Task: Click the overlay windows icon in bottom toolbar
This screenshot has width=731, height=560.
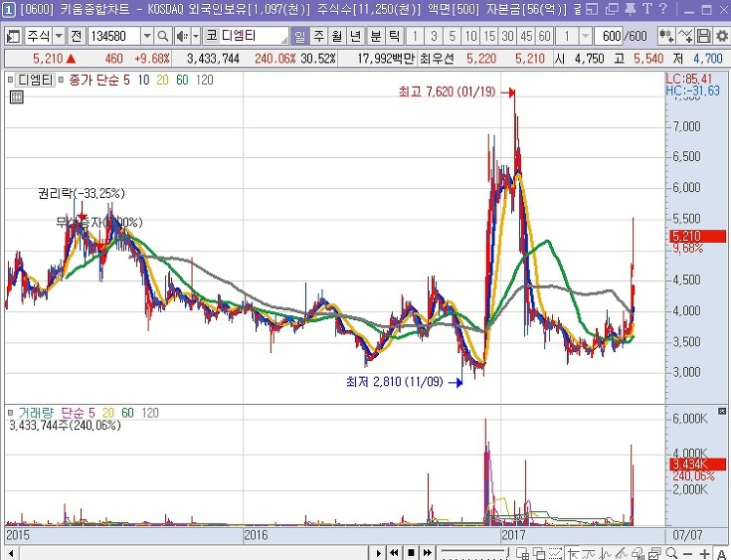Action: click(x=539, y=553)
